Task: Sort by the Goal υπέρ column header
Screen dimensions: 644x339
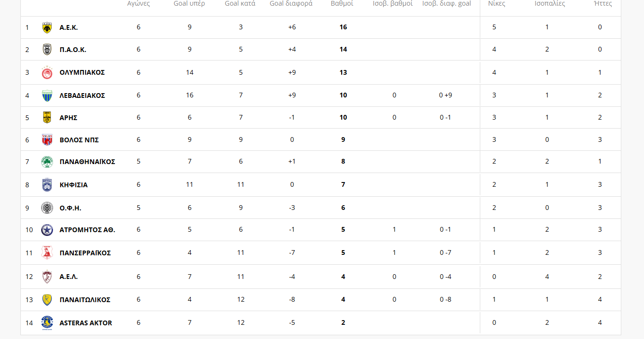Action: pyautogui.click(x=189, y=3)
